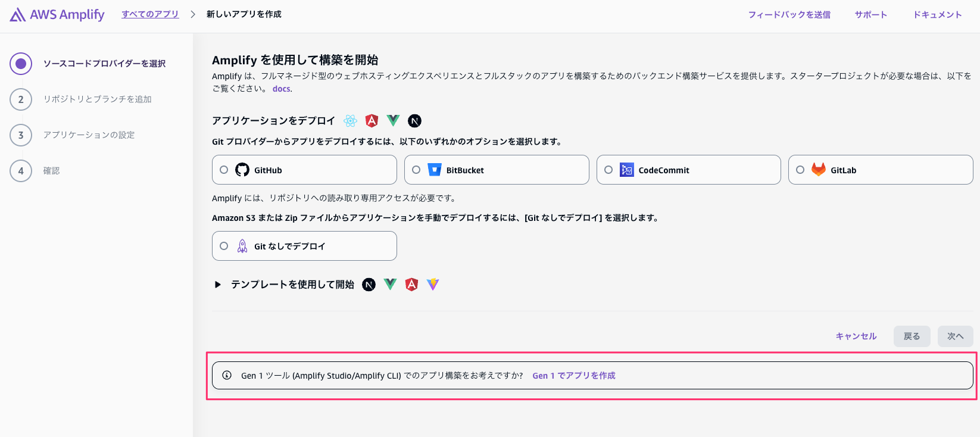Screen dimensions: 980x437
Task: Click the Vite icon in template row
Action: coord(433,285)
